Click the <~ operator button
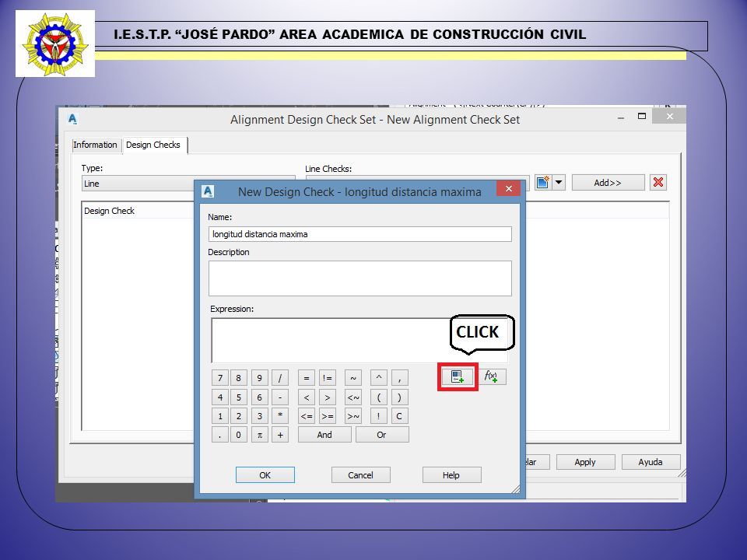The width and height of the screenshot is (747, 560). click(353, 397)
